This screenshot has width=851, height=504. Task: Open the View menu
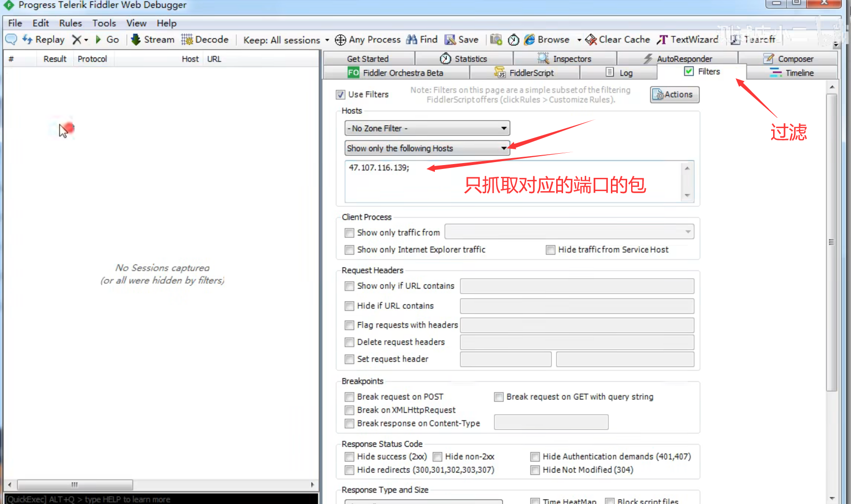tap(136, 23)
